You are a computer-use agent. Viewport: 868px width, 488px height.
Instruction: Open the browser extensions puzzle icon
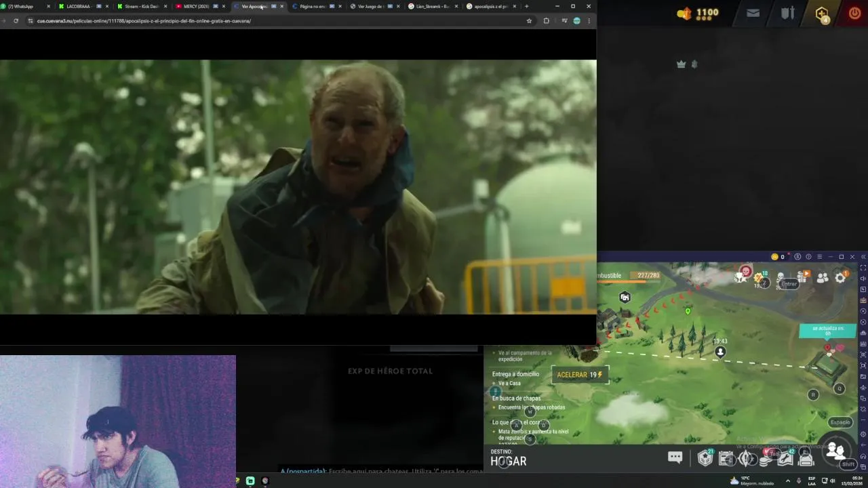[546, 21]
